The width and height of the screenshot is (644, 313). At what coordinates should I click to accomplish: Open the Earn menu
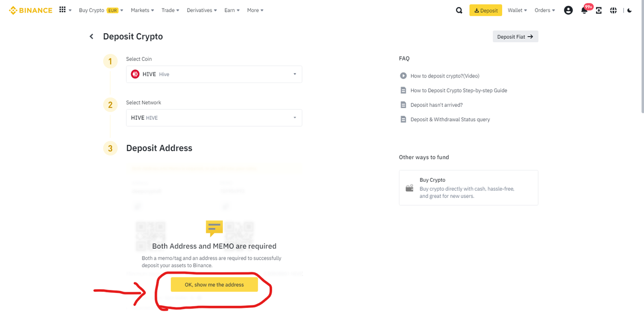(x=232, y=10)
